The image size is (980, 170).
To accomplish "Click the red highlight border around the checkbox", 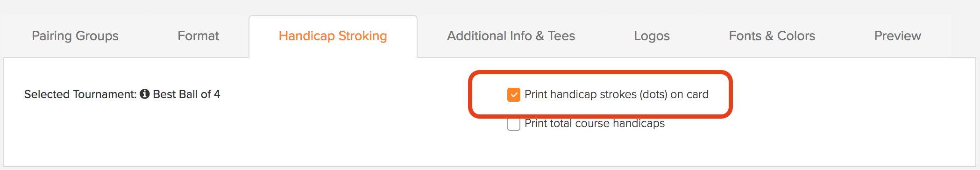I will coord(600,73).
